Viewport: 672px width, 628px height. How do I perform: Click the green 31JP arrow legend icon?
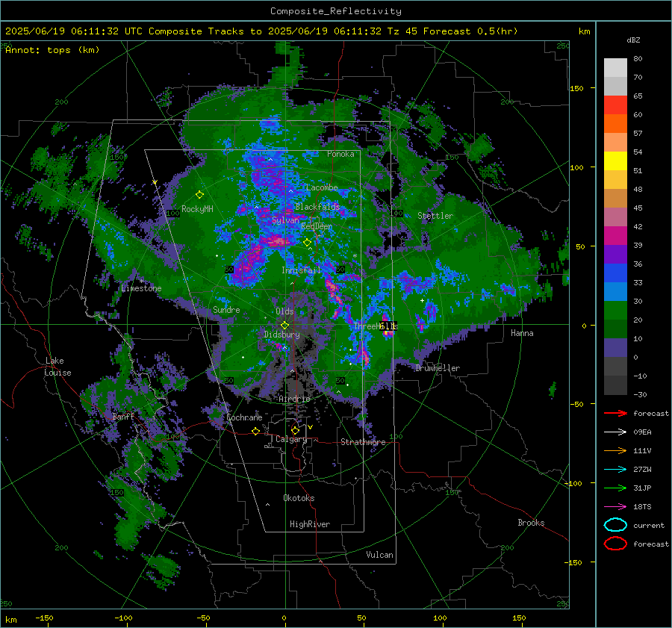(x=615, y=488)
